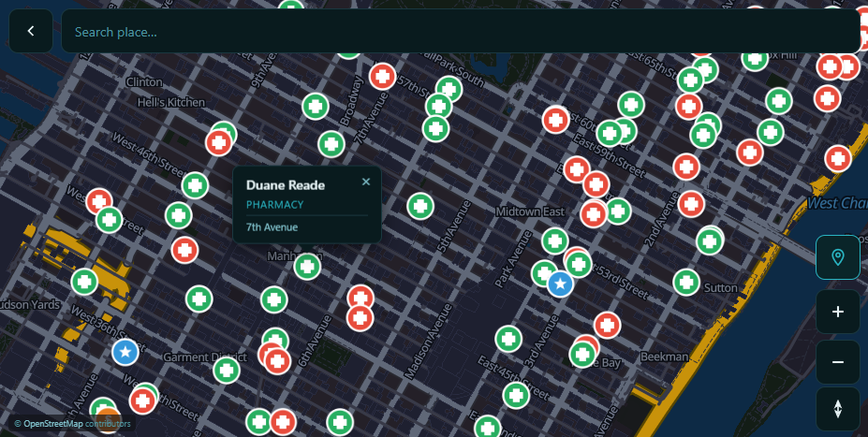The image size is (868, 437).
Task: Select red marker above Beekman label
Action: pos(607,326)
